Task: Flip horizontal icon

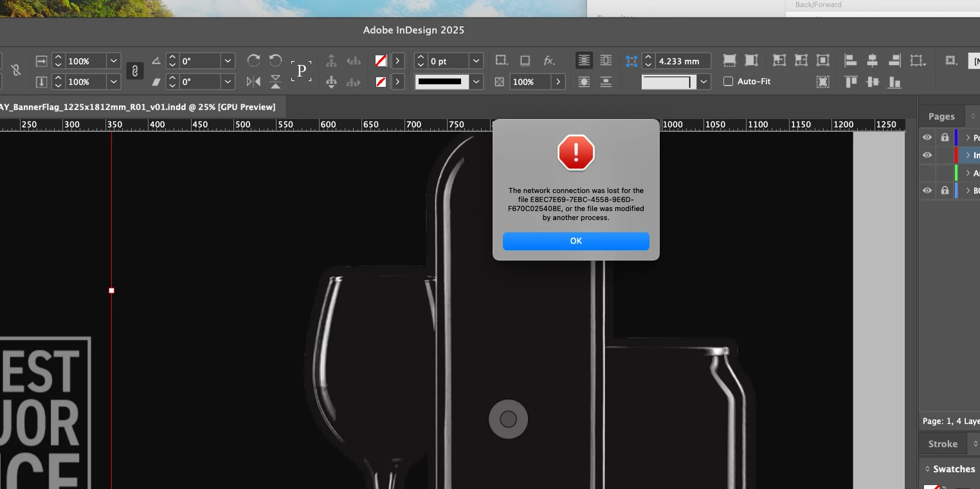Action: tap(254, 82)
